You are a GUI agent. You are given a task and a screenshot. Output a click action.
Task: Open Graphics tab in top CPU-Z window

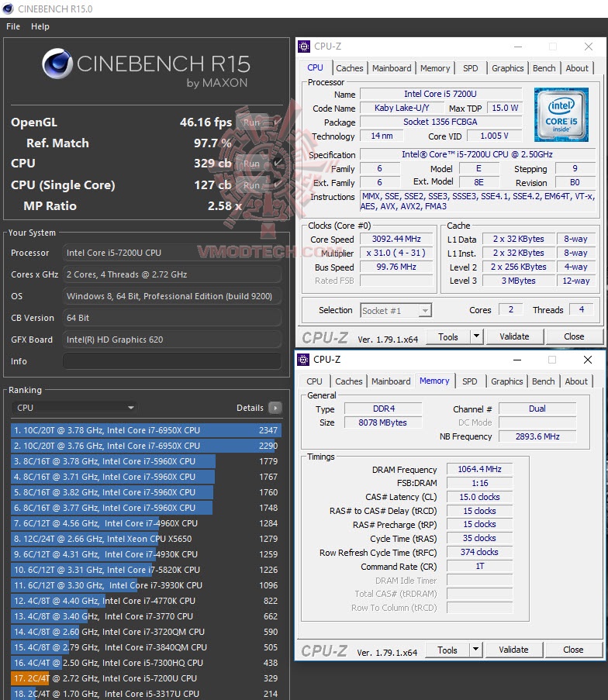[507, 68]
